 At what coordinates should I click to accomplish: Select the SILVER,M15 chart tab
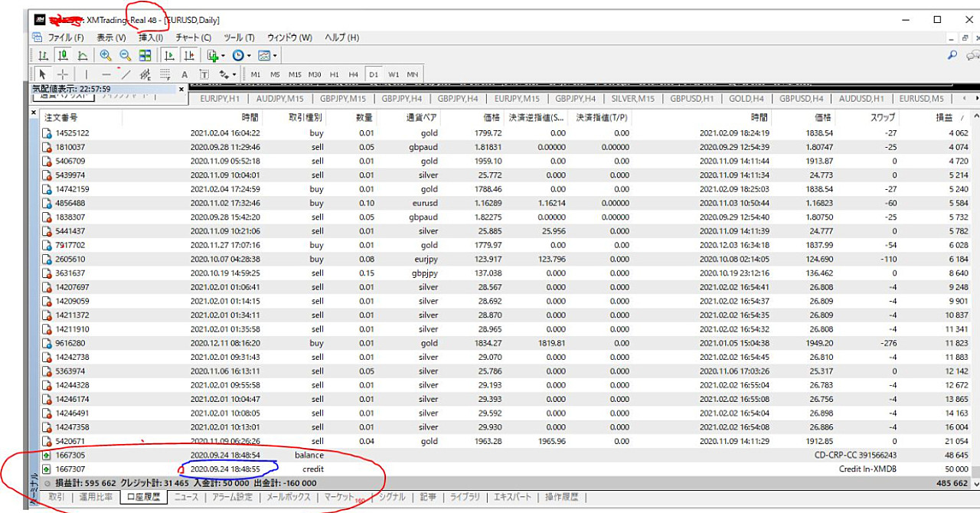[633, 98]
